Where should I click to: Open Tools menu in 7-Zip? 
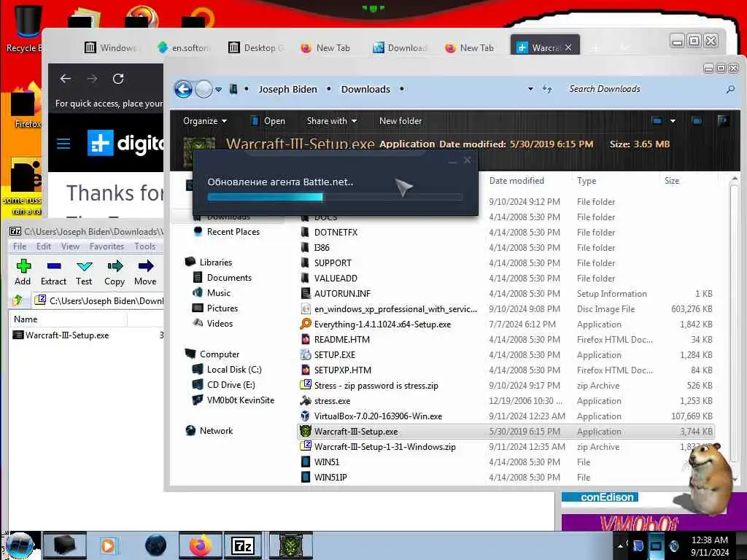pyautogui.click(x=145, y=246)
